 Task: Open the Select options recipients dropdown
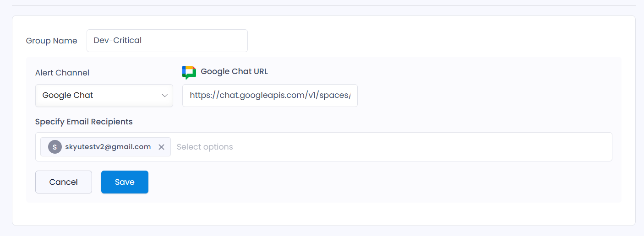205,147
